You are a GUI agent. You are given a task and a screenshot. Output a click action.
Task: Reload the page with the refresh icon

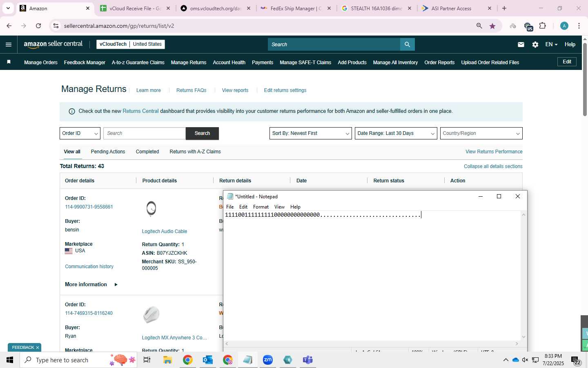(x=38, y=26)
